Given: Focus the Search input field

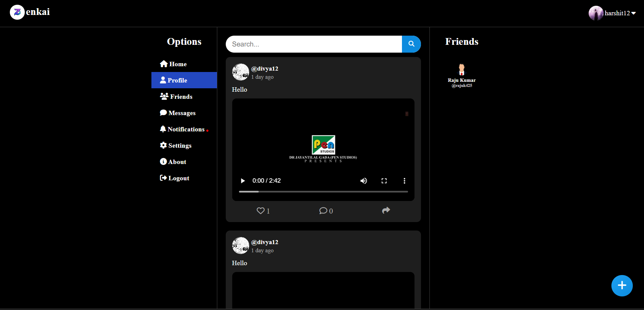Looking at the screenshot, I should tap(314, 44).
